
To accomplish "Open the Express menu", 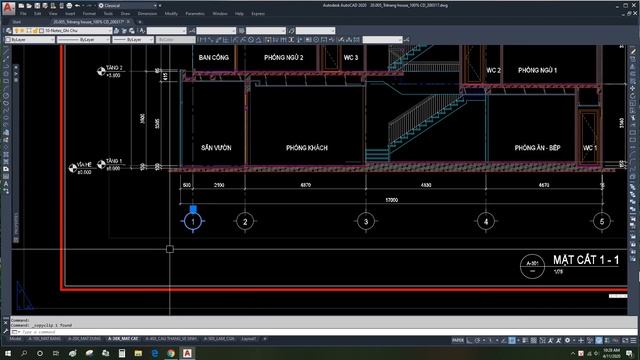I will pyautogui.click(x=258, y=13).
